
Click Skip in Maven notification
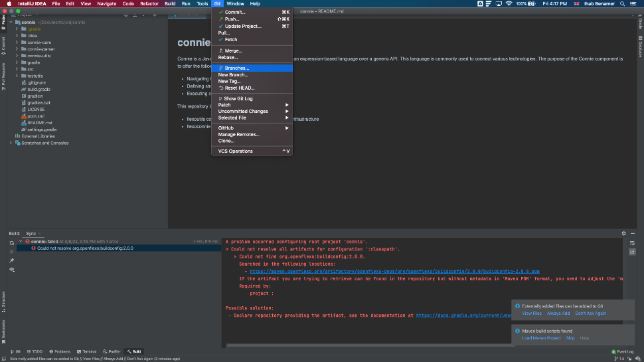570,338
